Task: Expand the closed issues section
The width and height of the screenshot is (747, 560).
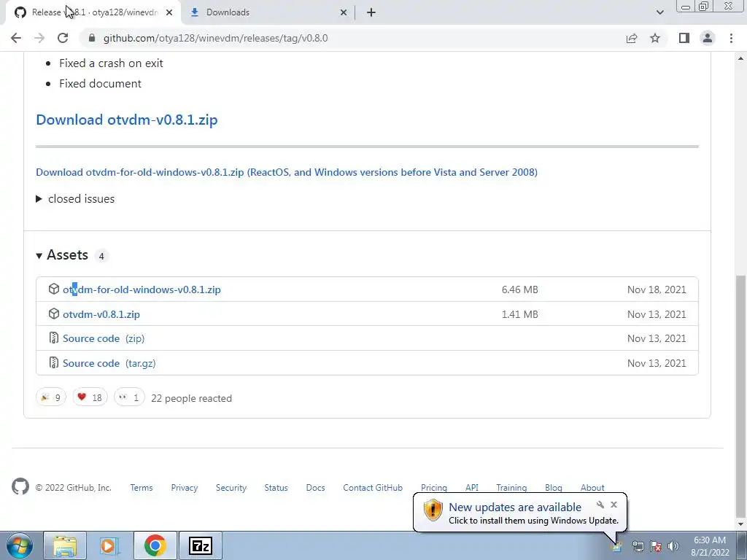Action: tap(75, 198)
